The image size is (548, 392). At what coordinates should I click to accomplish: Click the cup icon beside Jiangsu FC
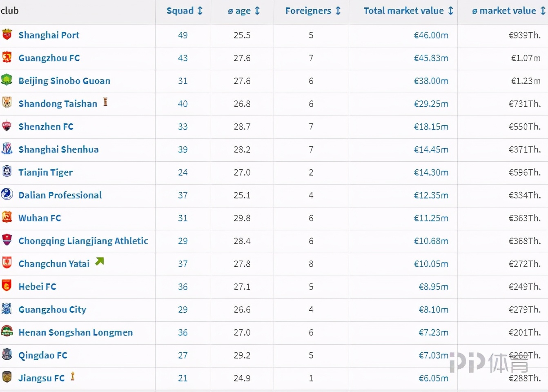[x=73, y=376]
